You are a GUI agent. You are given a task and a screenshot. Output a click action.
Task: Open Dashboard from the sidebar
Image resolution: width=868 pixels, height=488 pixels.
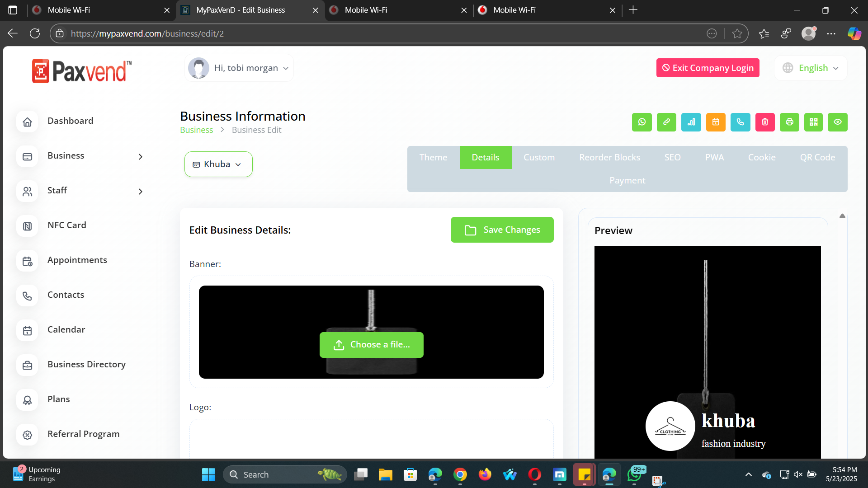pyautogui.click(x=70, y=121)
